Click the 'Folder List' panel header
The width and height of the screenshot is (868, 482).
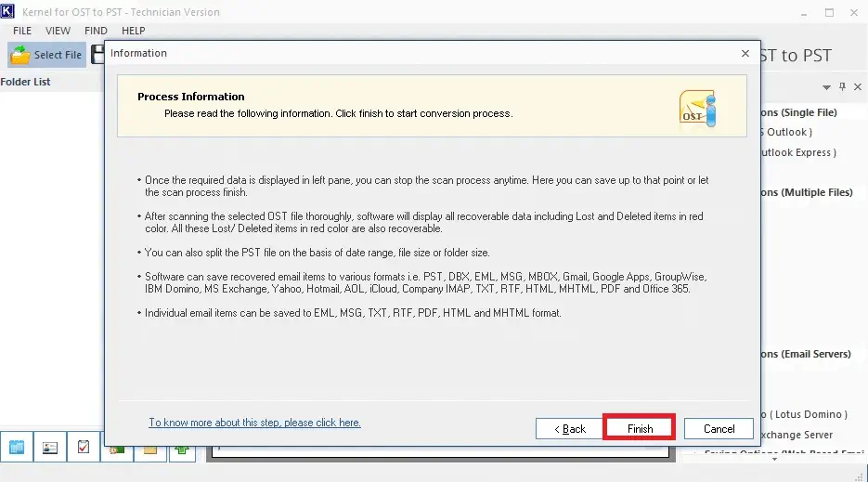(25, 82)
